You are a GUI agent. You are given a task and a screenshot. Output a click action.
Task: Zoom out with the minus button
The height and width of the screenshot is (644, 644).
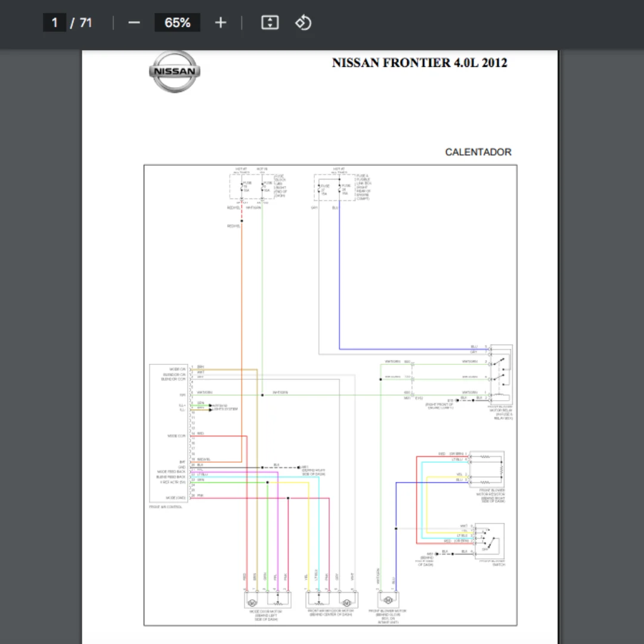[134, 23]
